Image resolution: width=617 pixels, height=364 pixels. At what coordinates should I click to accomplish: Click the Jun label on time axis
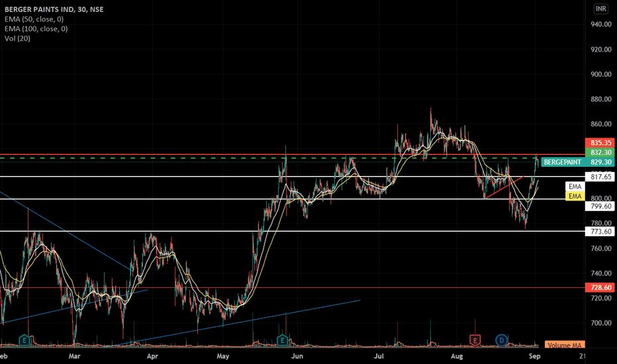(x=297, y=356)
